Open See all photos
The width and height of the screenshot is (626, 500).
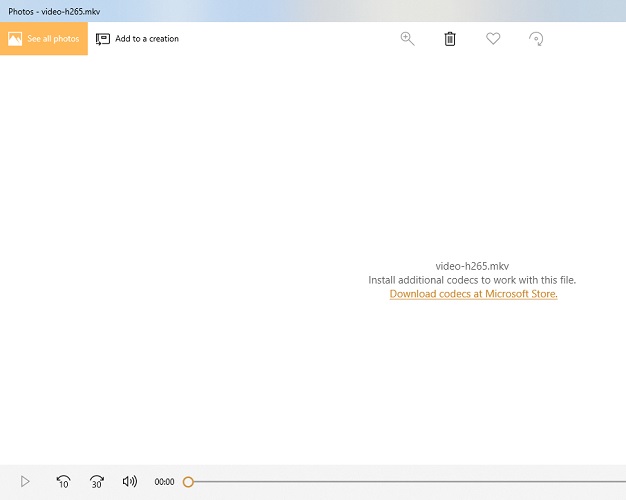click(44, 39)
